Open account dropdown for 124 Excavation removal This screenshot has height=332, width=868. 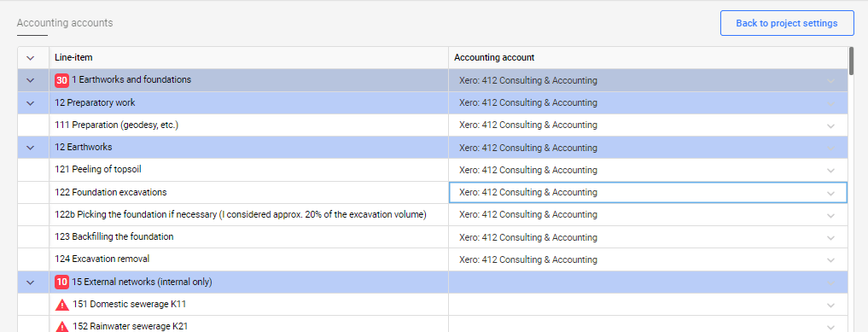[x=830, y=260]
